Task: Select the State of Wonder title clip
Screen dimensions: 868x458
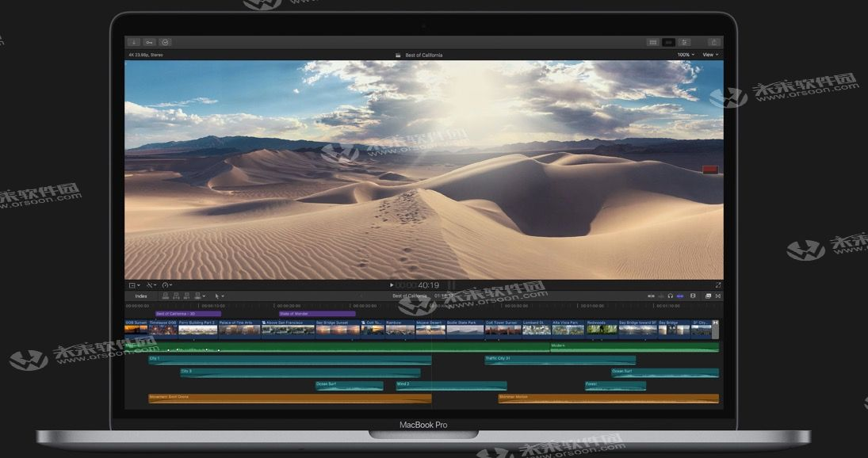Action: coord(317,314)
